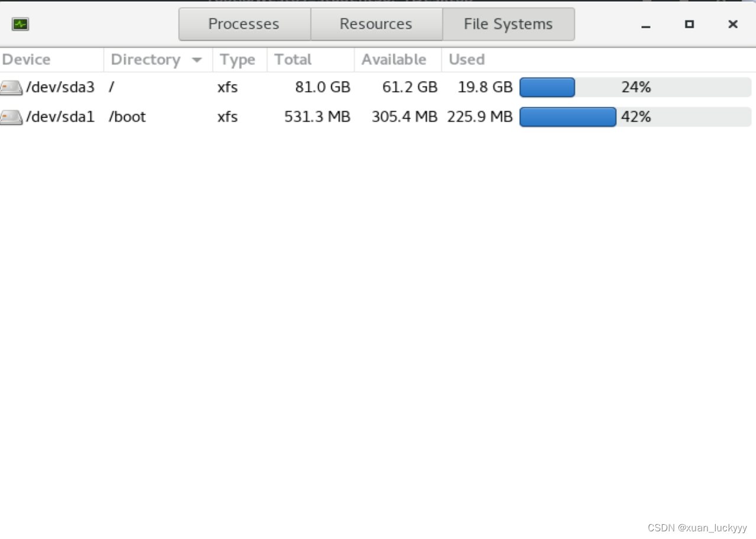Click the 42% usage bar for /boot
The image size is (756, 539).
pos(635,117)
